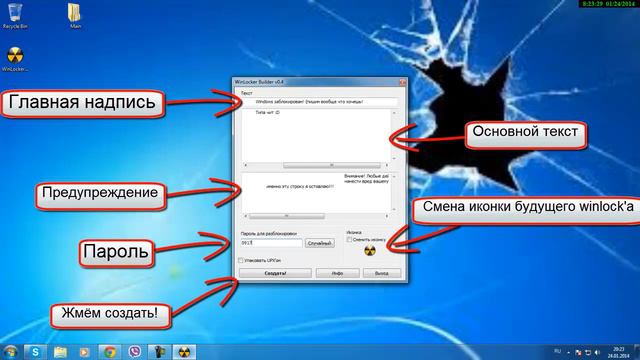The width and height of the screenshot is (640, 360).
Task: Click the main text area's horizontal scrollbar thumb
Action: coord(332,165)
